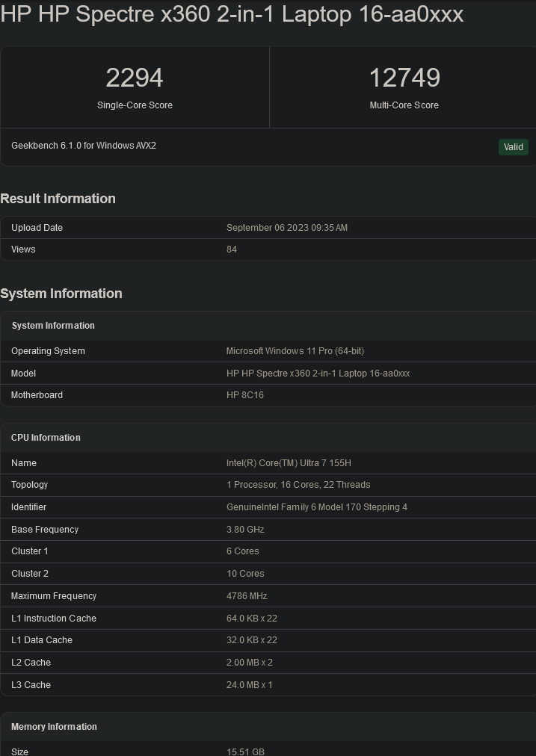The width and height of the screenshot is (536, 756).
Task: Click the multi-core score 12749
Action: pos(404,78)
